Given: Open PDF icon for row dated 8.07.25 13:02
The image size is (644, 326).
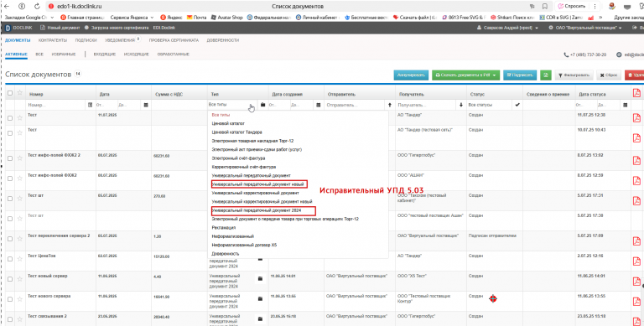Looking at the screenshot, I should [x=636, y=160].
